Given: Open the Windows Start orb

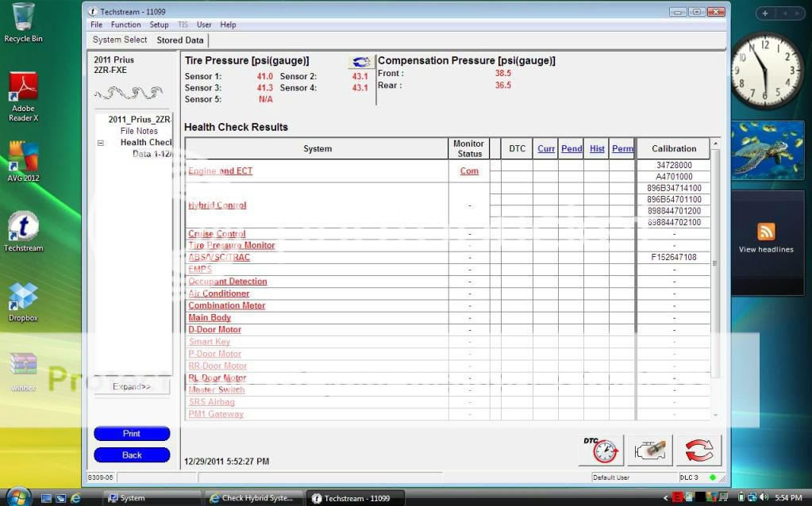Looking at the screenshot, I should (18, 497).
